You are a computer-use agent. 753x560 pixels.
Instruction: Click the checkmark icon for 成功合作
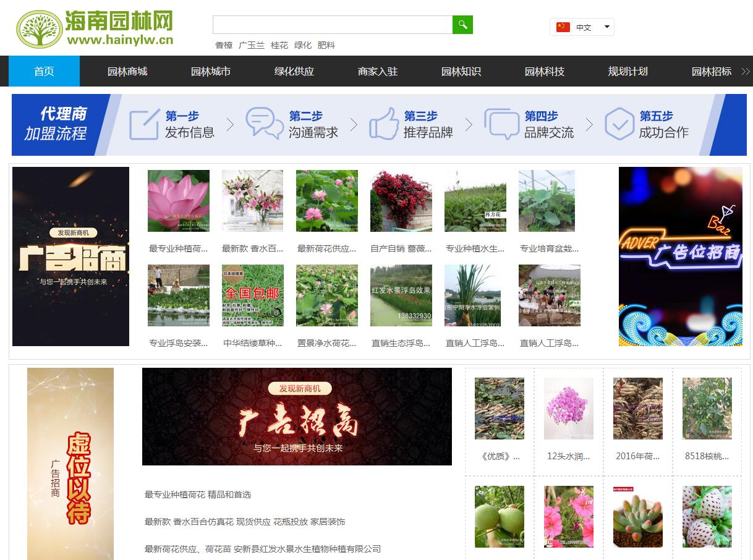(x=619, y=124)
